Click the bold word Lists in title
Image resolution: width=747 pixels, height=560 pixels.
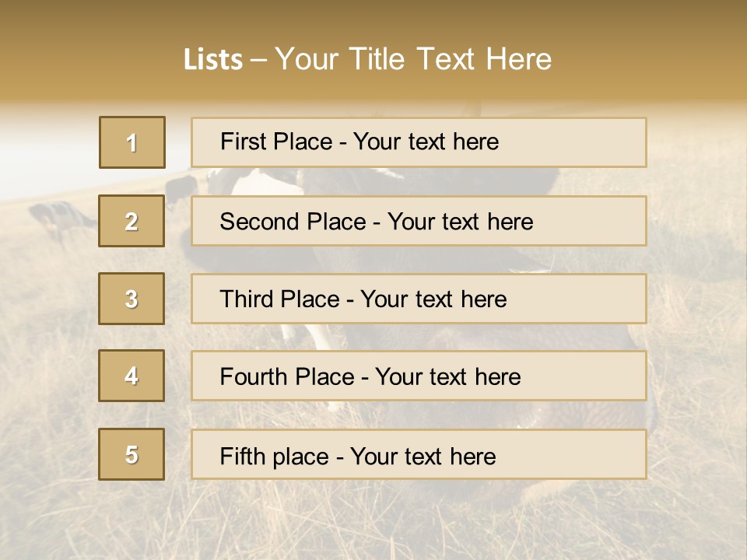(213, 59)
